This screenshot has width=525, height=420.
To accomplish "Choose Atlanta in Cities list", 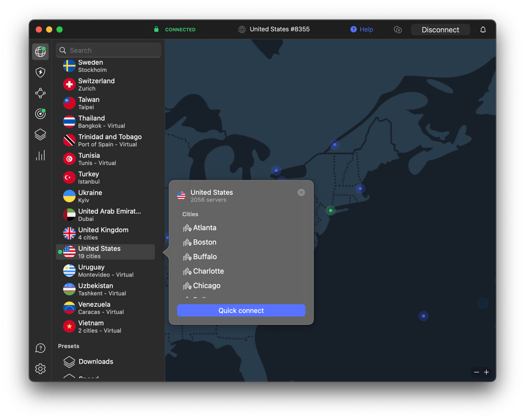I will (205, 228).
